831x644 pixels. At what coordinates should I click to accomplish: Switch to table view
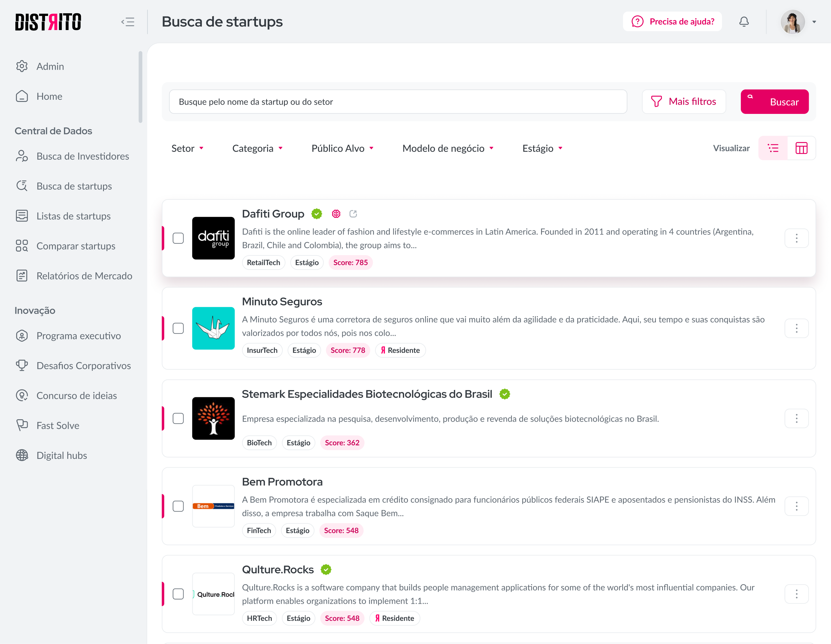pyautogui.click(x=801, y=148)
